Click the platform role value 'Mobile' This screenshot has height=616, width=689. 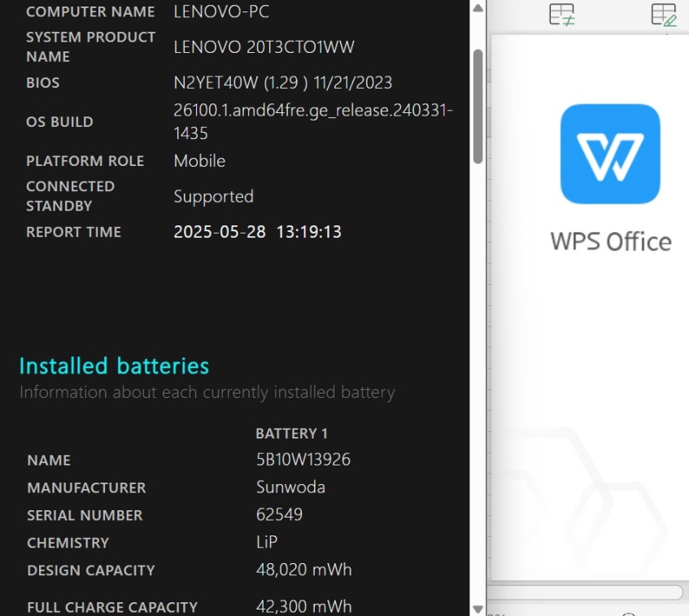[199, 161]
